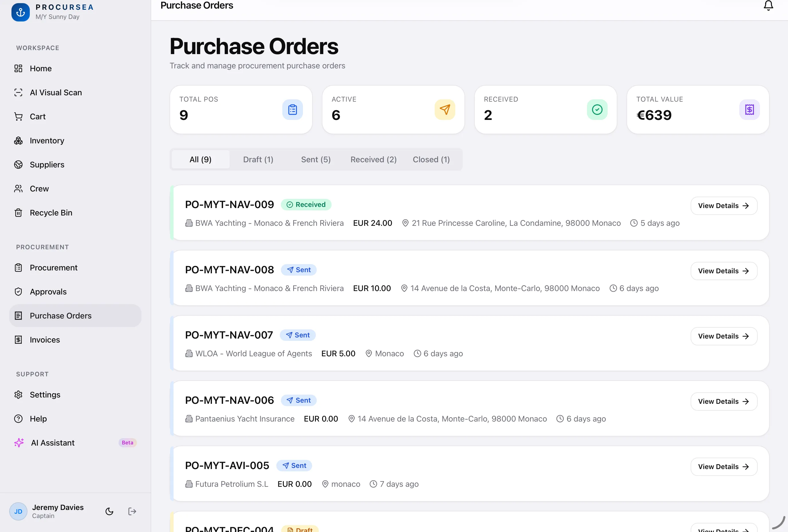
Task: Click the Help question mark icon
Action: (18, 419)
